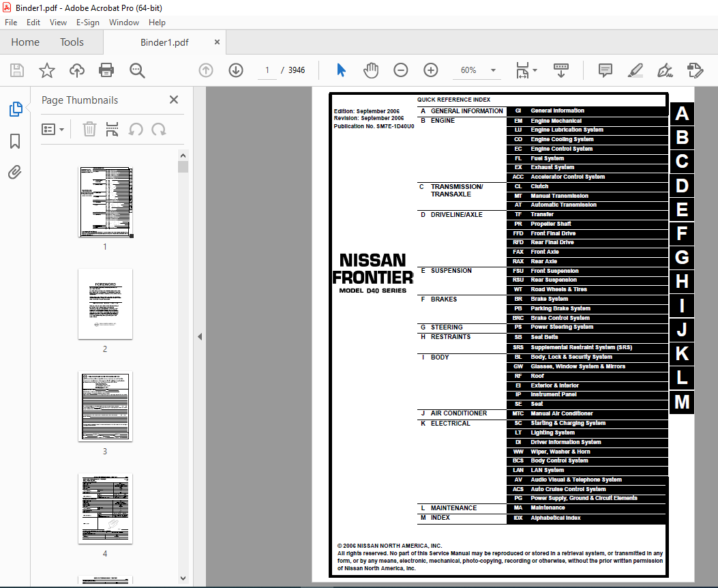Add a comment sticky note
718x588 pixels.
point(605,70)
